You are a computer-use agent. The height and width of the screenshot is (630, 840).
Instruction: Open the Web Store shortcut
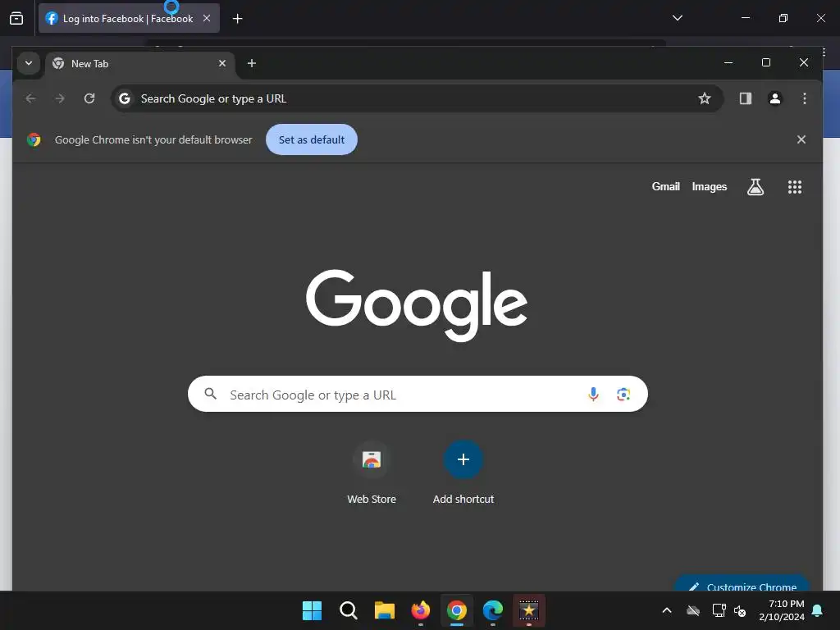(372, 472)
